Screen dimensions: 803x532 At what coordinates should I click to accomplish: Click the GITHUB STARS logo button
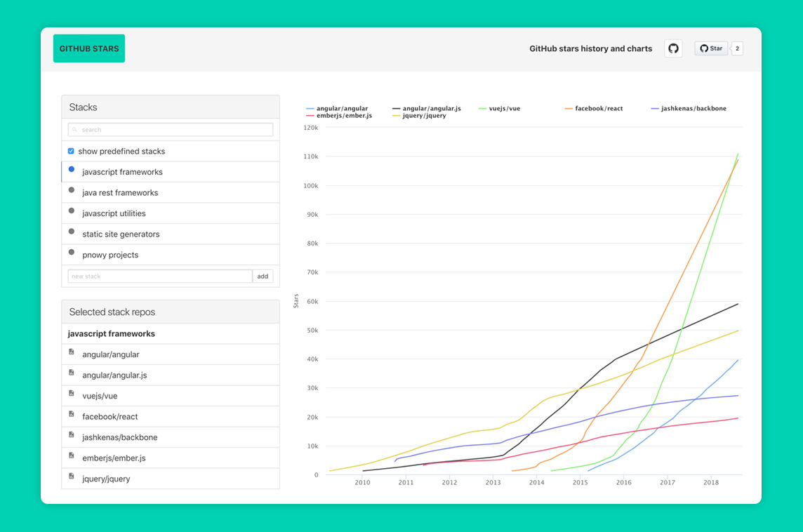(x=89, y=48)
